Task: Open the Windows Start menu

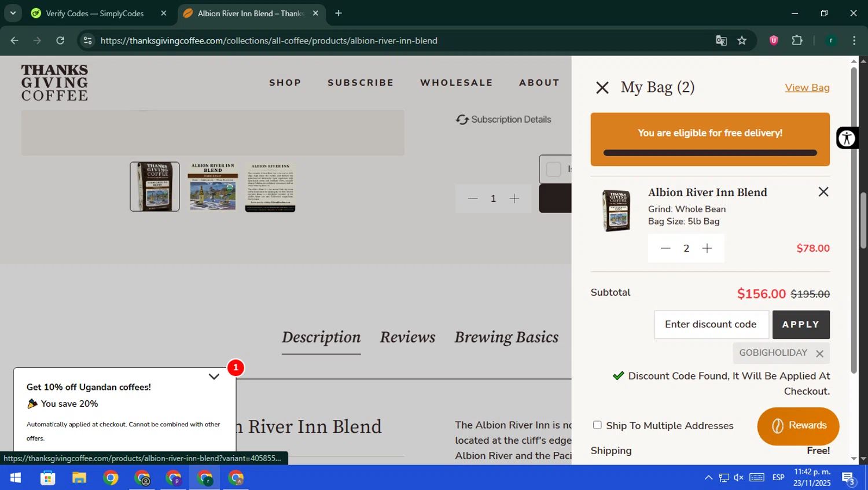Action: click(x=16, y=478)
